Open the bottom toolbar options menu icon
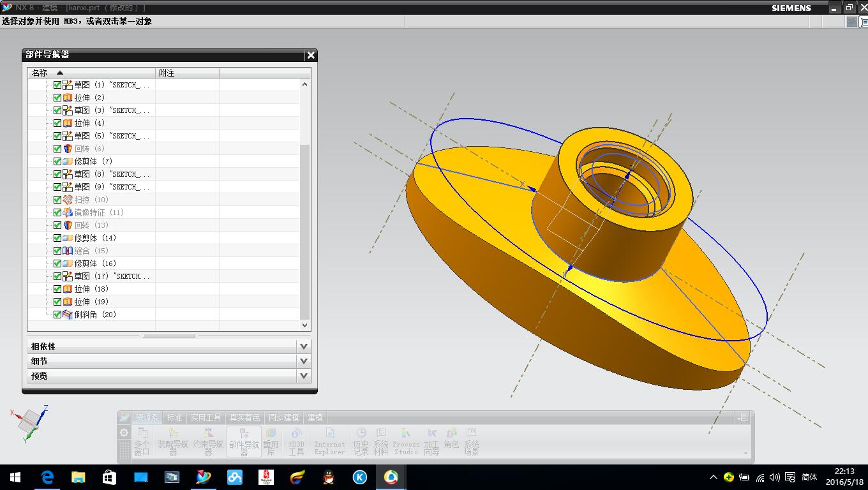This screenshot has width=868, height=490. 742,417
